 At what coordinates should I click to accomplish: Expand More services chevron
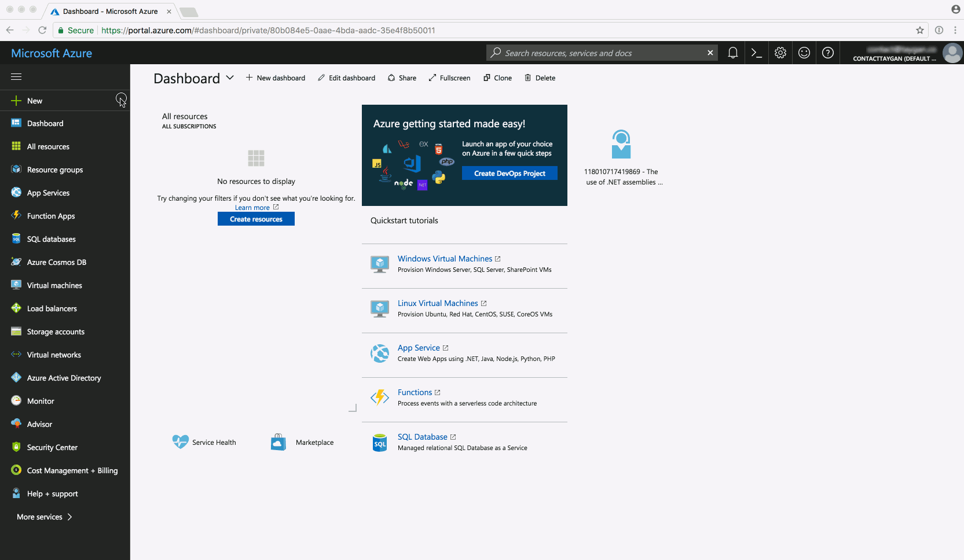(x=69, y=517)
